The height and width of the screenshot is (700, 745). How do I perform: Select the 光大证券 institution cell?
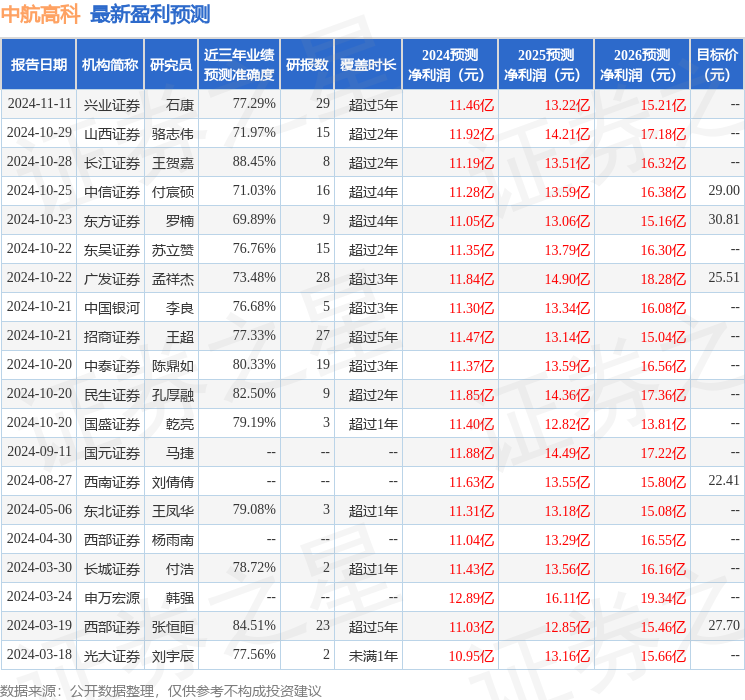click(x=112, y=656)
